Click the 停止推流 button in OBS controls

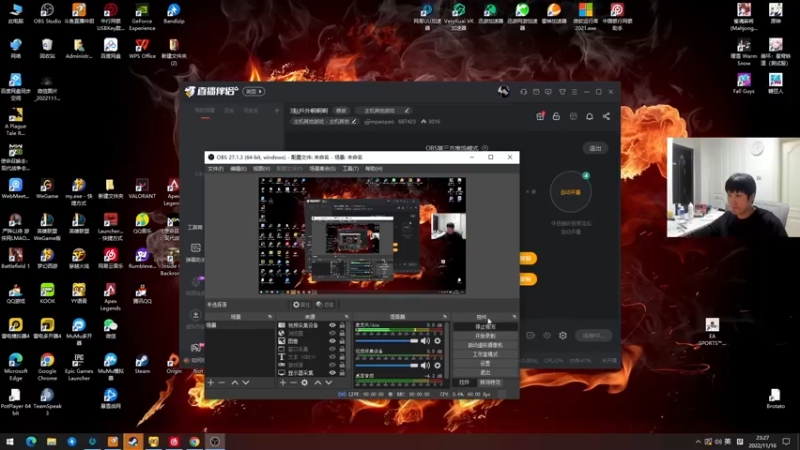pyautogui.click(x=485, y=327)
